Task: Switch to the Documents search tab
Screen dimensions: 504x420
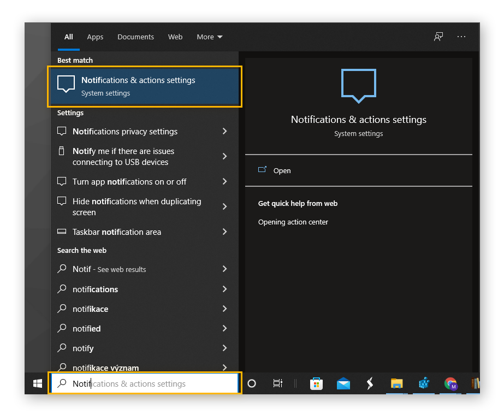Action: tap(135, 37)
